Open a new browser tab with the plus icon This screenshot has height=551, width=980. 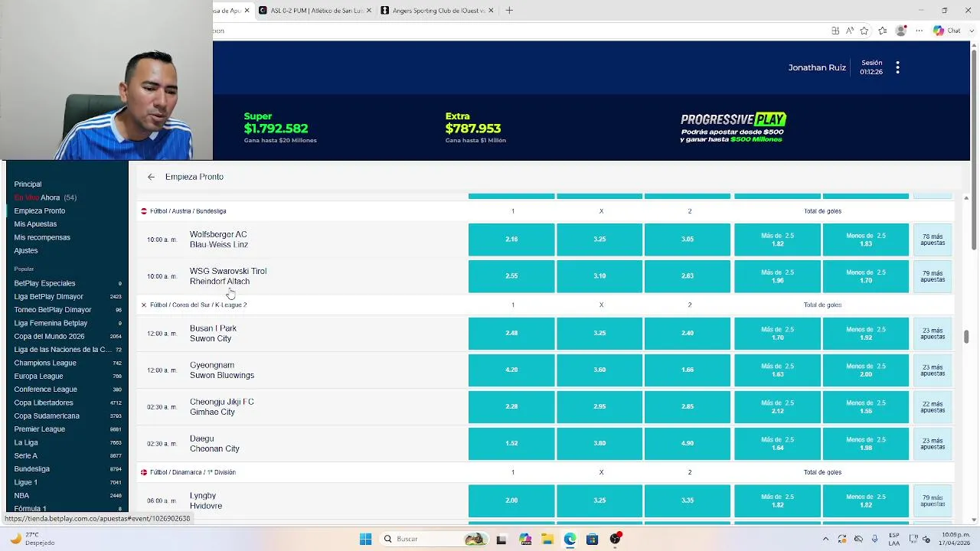click(509, 10)
